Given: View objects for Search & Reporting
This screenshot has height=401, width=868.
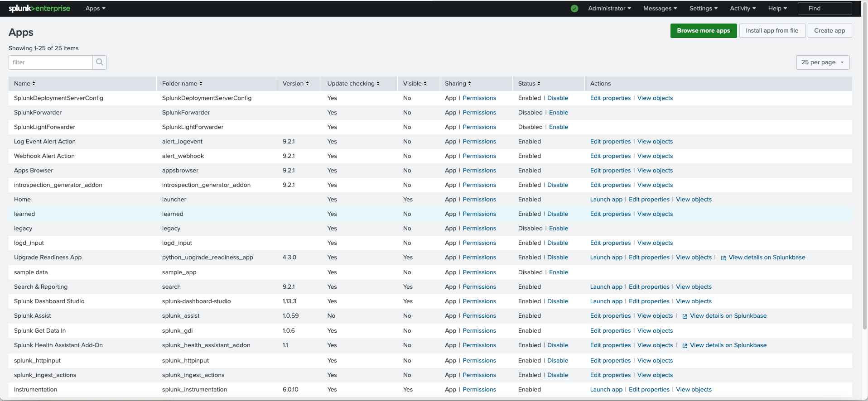Looking at the screenshot, I should tap(694, 287).
